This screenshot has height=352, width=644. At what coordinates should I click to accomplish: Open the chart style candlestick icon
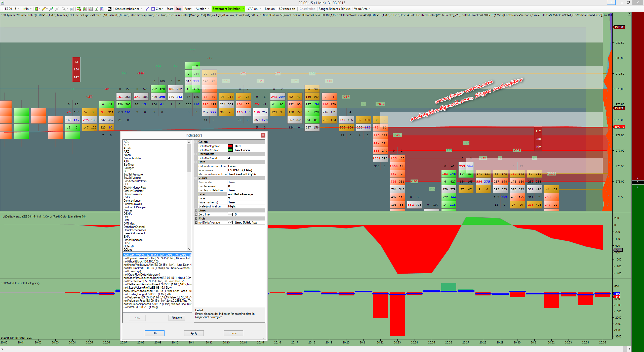pyautogui.click(x=36, y=9)
